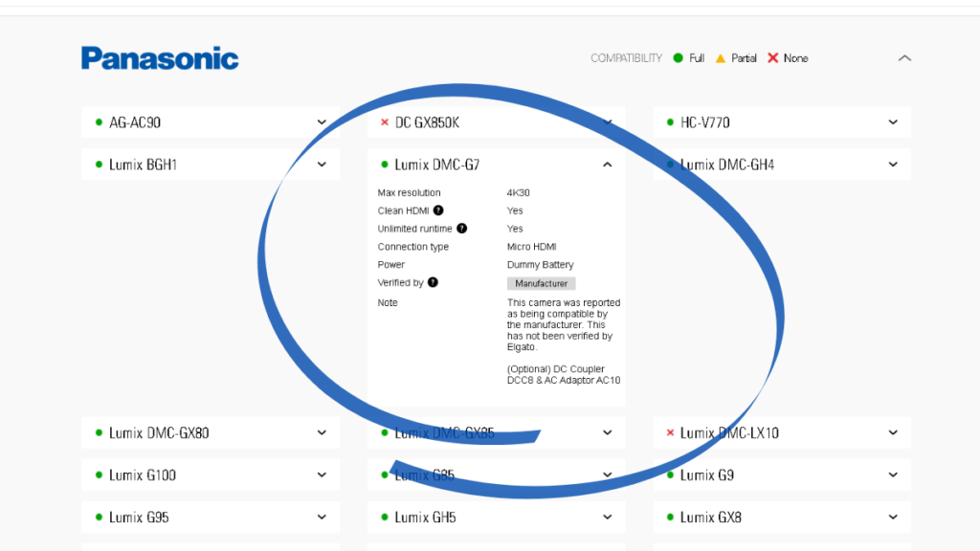Select the Lumix GX8 camera name
980x551 pixels.
click(711, 517)
